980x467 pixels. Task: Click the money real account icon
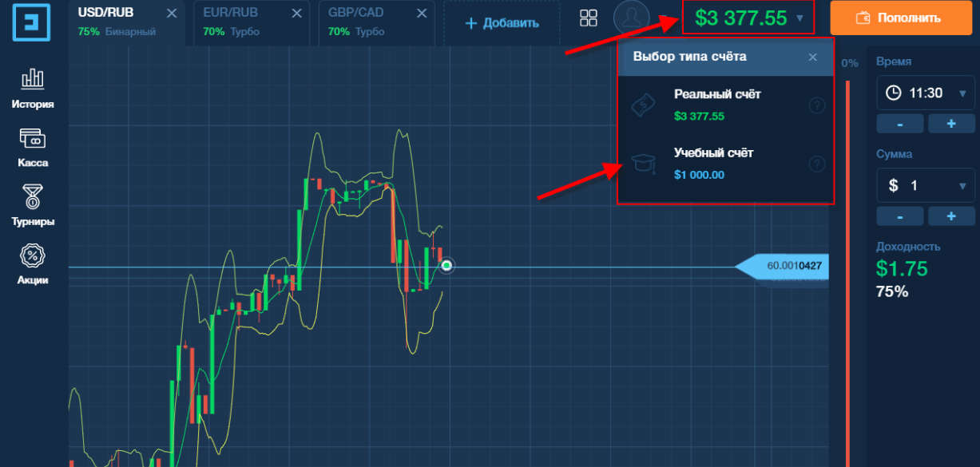coord(644,105)
